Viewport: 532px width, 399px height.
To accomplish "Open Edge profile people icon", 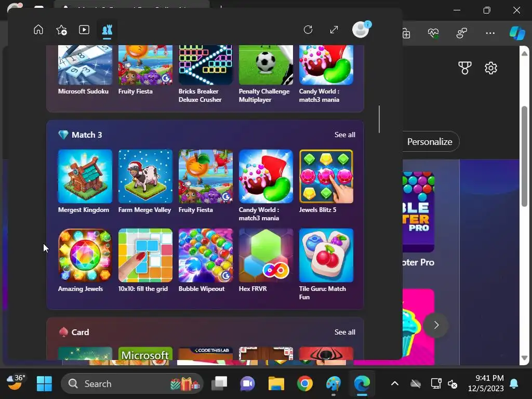I will pyautogui.click(x=462, y=33).
